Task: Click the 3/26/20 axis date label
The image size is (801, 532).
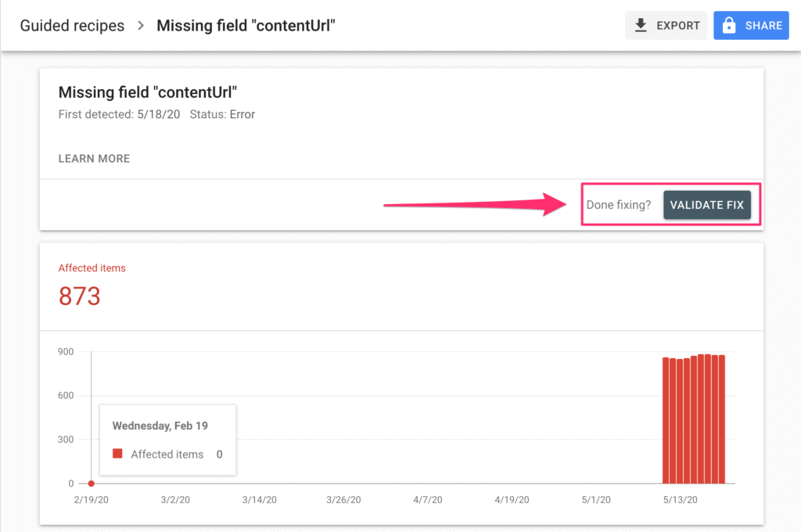Action: click(x=343, y=500)
